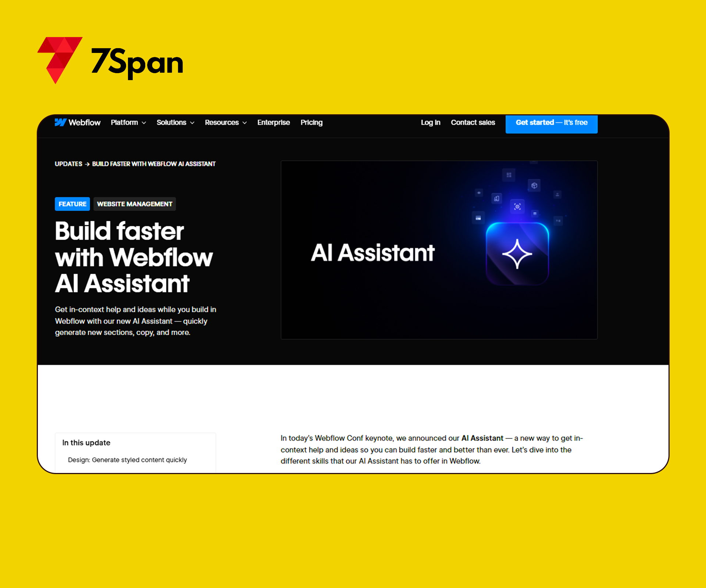Click Contact sales link

point(473,122)
